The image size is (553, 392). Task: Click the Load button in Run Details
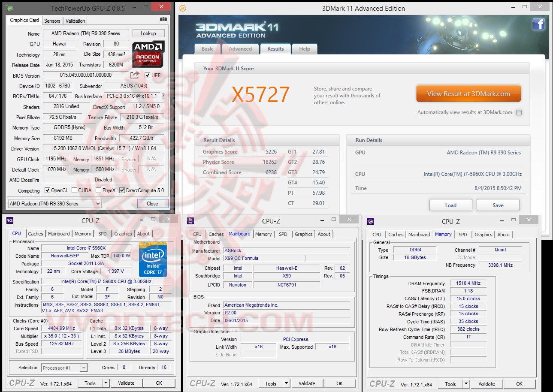pyautogui.click(x=450, y=205)
